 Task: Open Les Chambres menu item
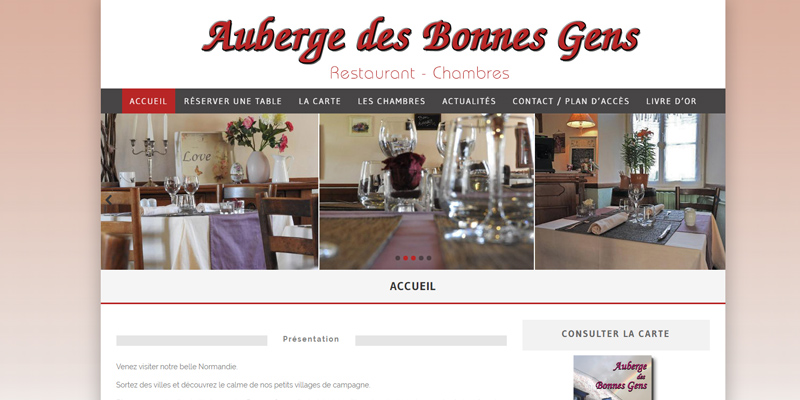(x=391, y=101)
